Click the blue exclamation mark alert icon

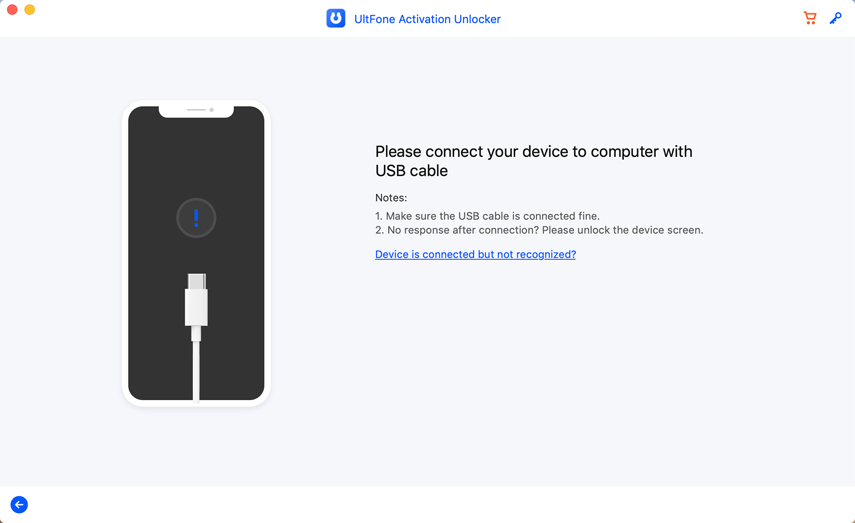tap(196, 218)
